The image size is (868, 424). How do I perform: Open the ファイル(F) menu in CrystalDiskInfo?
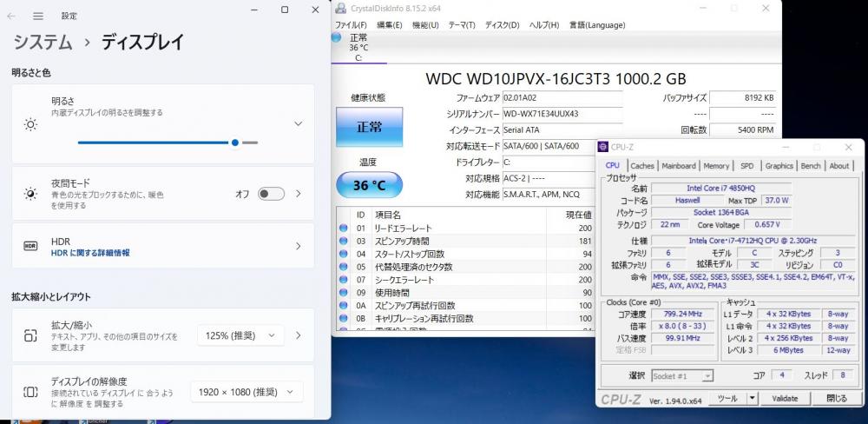(351, 25)
